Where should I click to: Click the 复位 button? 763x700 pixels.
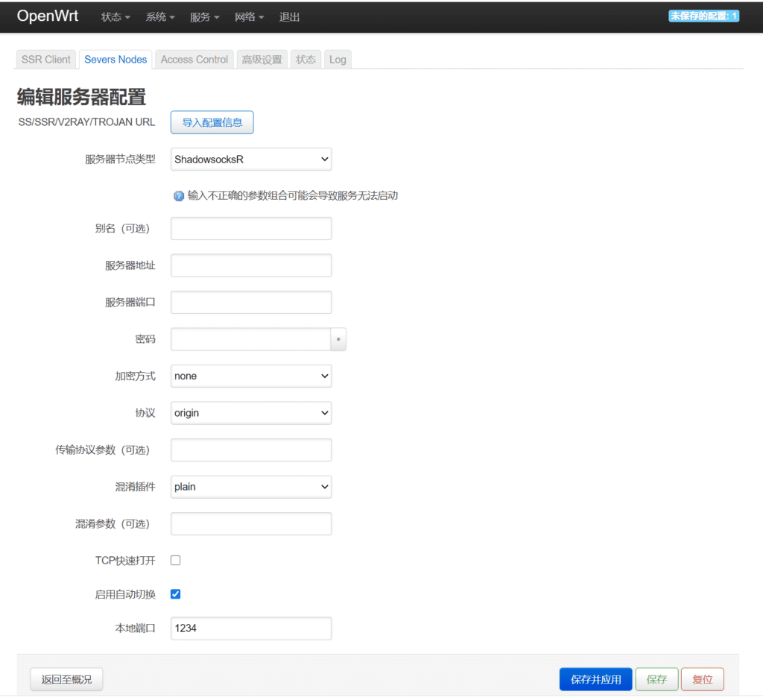[x=702, y=679]
